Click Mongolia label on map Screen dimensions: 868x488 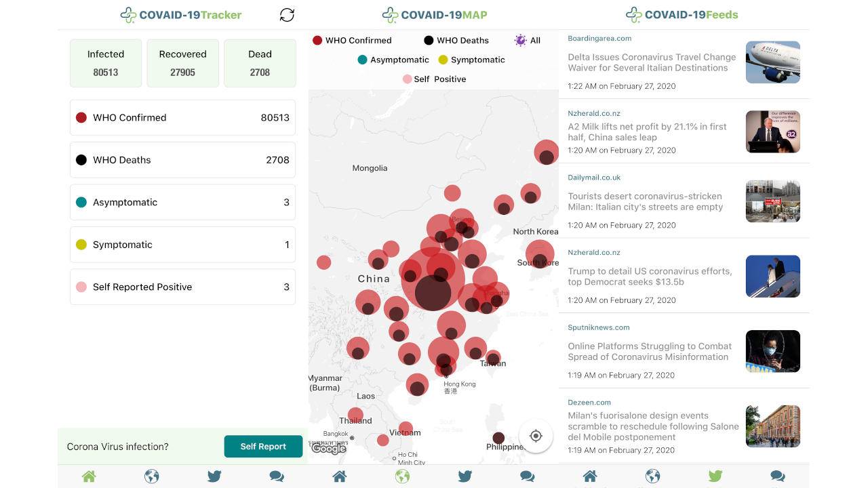(x=370, y=168)
